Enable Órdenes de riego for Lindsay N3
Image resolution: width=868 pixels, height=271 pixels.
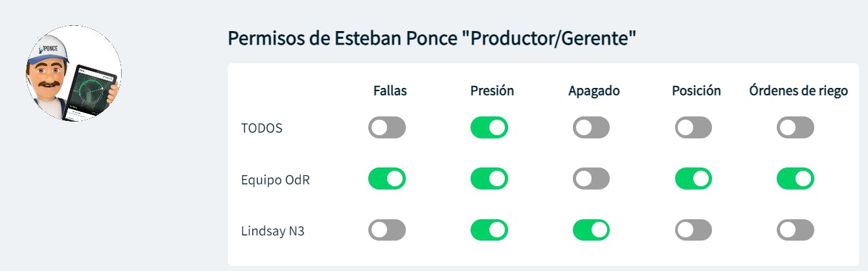(796, 230)
